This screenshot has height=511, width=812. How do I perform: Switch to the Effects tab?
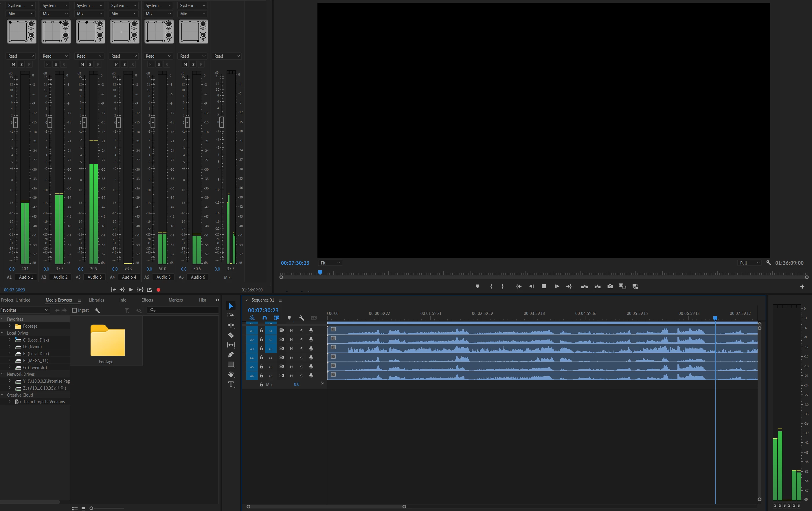(x=147, y=300)
